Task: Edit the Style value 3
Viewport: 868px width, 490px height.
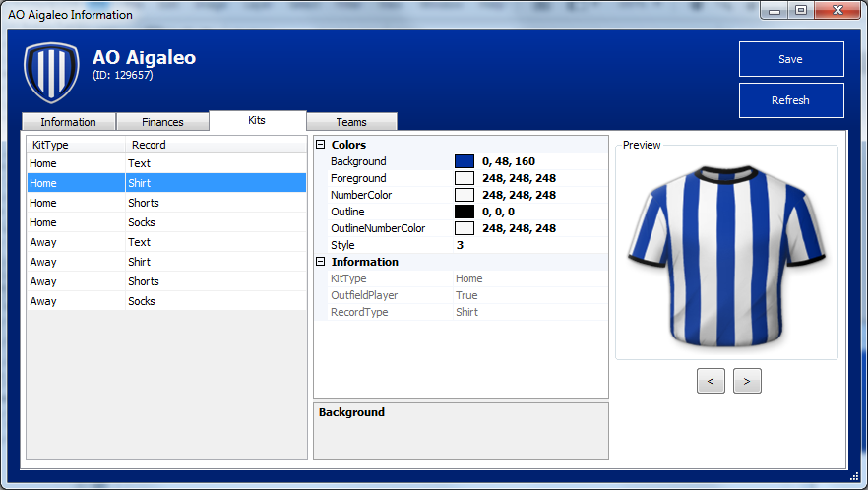Action: 460,245
